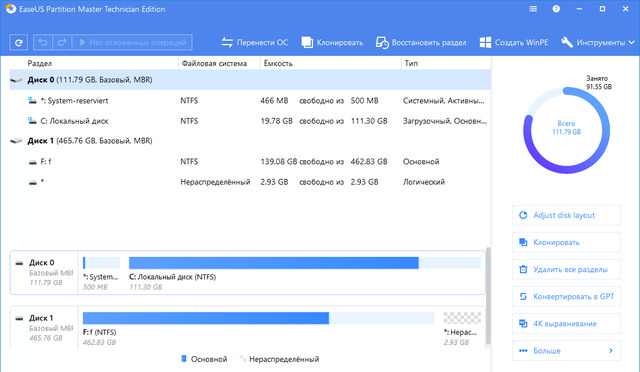Click the unallocated 2.93 GB block in disk map
Viewport: 640px width, 372px height.
[462, 318]
